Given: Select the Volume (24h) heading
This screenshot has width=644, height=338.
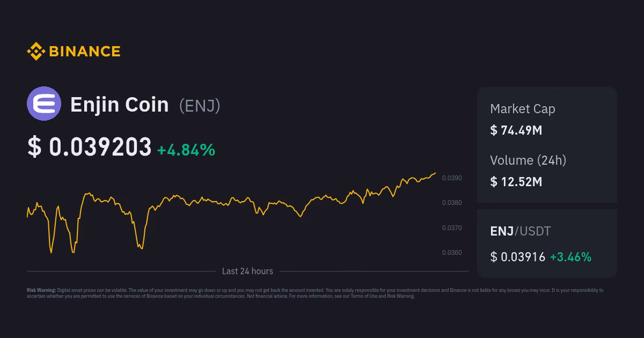Looking at the screenshot, I should [x=528, y=160].
